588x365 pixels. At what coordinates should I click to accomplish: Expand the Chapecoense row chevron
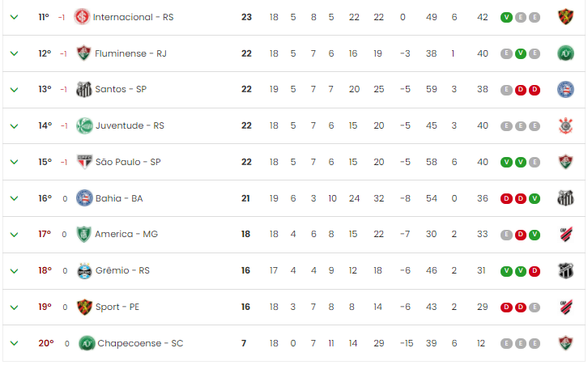click(14, 343)
